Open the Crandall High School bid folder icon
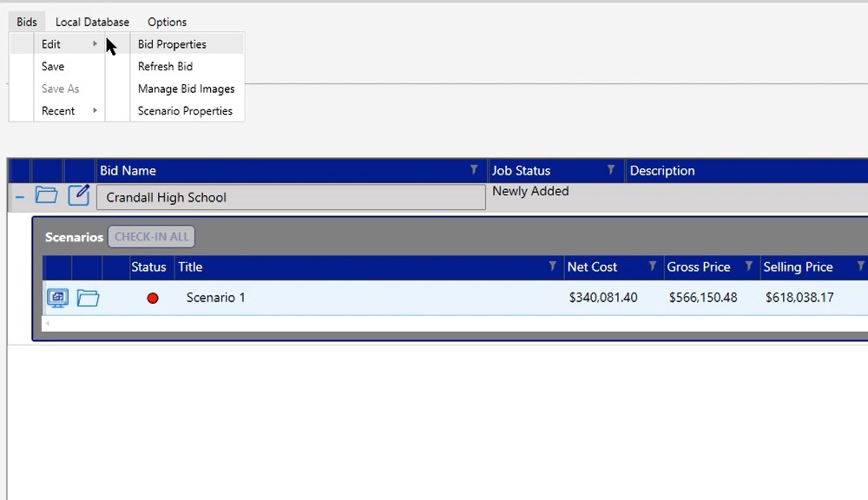 46,195
